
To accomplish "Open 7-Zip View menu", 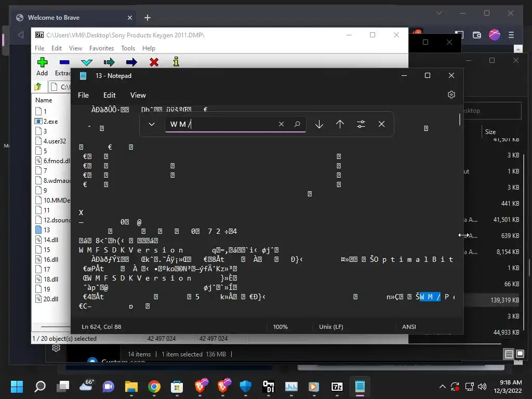I will (x=75, y=48).
